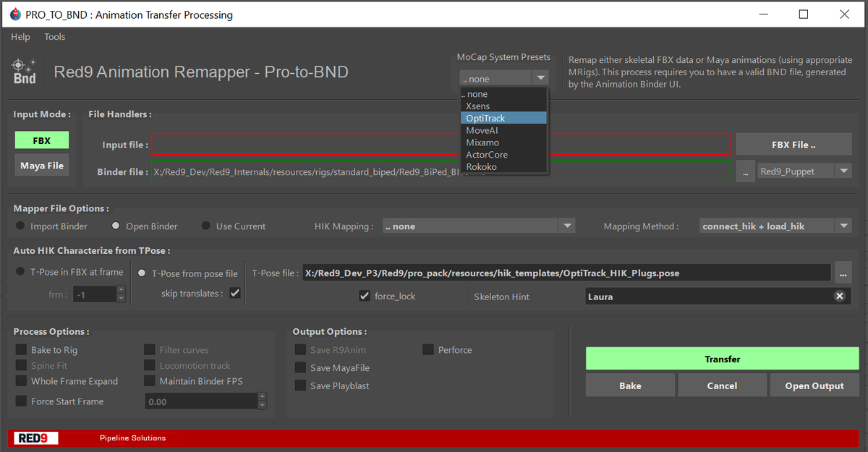Screen dimensions: 868x452
Task: Click the frm frame number field
Action: 95,295
